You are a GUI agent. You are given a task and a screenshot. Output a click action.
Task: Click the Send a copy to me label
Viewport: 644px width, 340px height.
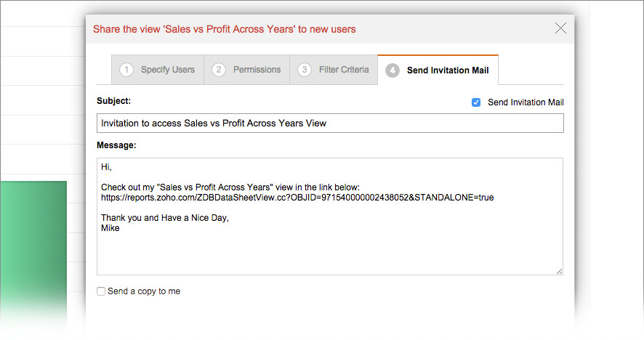(x=144, y=291)
